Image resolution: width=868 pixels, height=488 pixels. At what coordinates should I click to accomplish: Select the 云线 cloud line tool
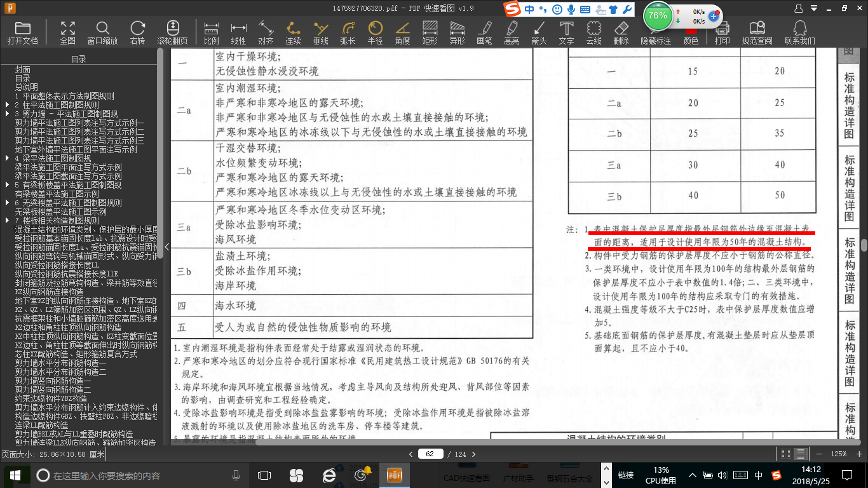pyautogui.click(x=593, y=32)
